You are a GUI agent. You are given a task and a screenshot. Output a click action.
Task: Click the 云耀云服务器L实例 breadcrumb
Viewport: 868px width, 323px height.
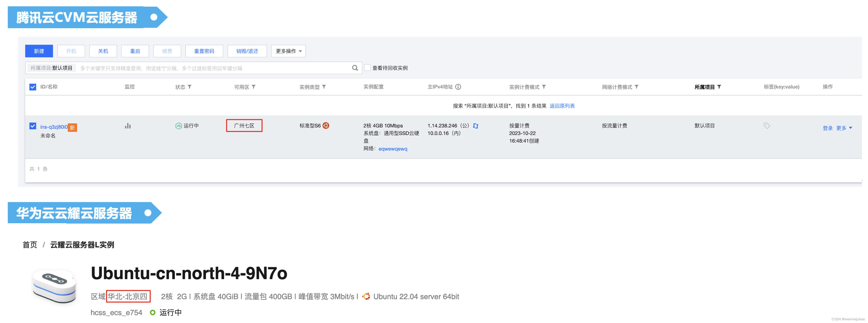pyautogui.click(x=82, y=245)
